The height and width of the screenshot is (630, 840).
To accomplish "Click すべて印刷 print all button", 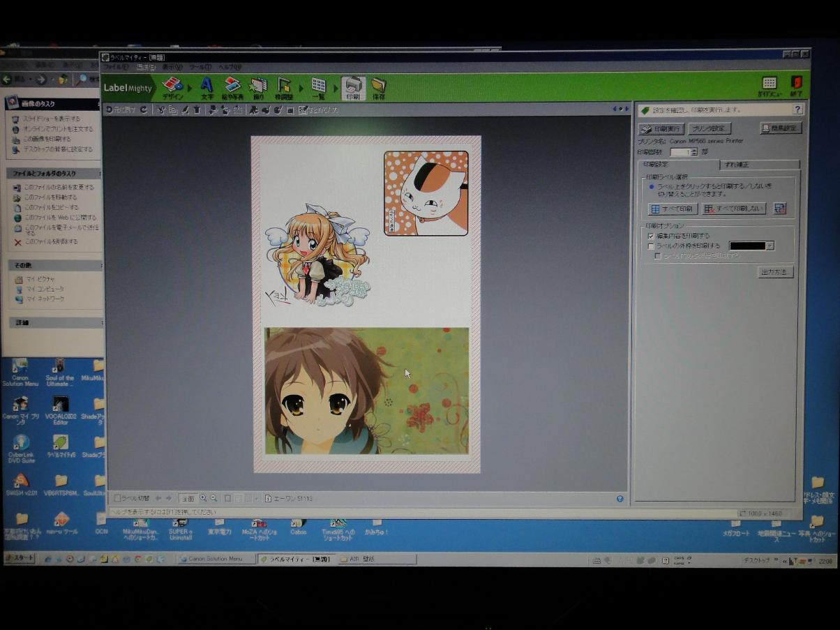I will click(x=673, y=209).
